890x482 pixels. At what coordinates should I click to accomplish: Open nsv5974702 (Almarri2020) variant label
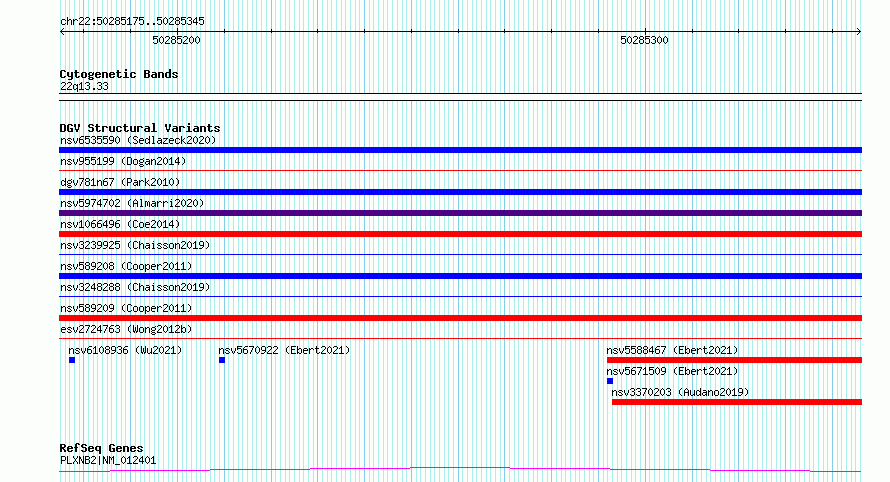tap(132, 203)
